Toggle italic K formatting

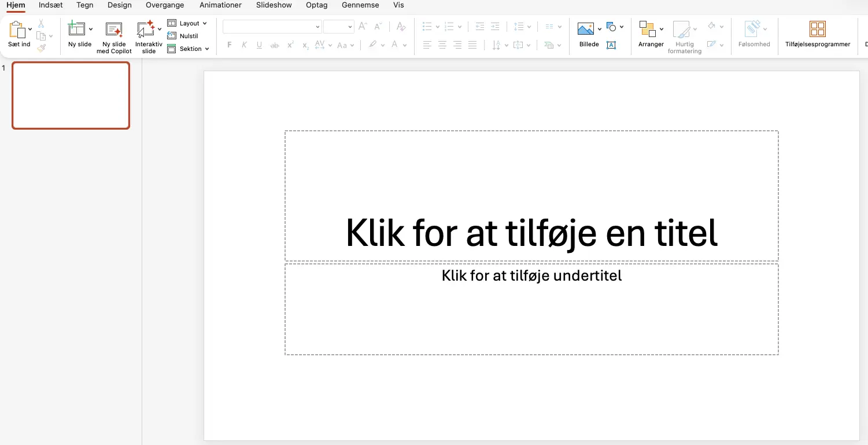pos(244,45)
